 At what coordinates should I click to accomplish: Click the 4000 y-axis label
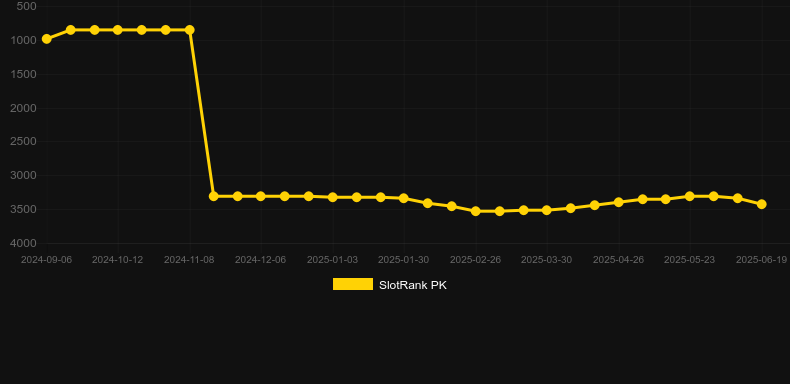pyautogui.click(x=24, y=243)
